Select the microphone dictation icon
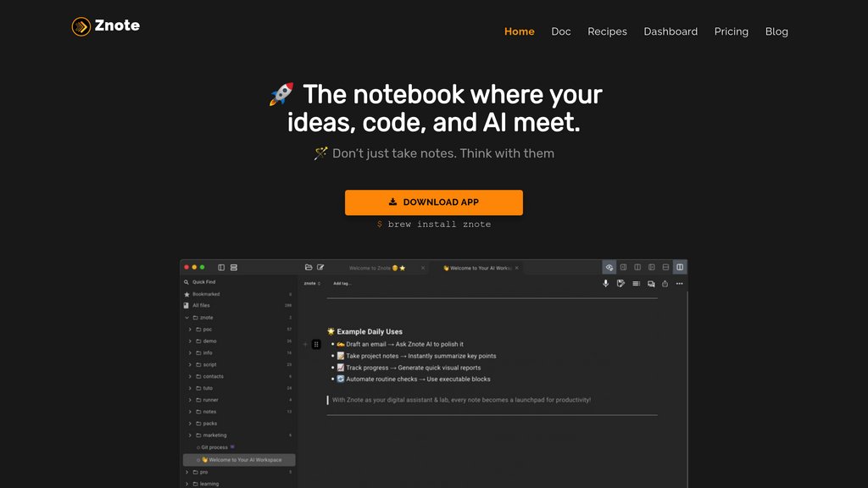The image size is (868, 488). pos(605,283)
